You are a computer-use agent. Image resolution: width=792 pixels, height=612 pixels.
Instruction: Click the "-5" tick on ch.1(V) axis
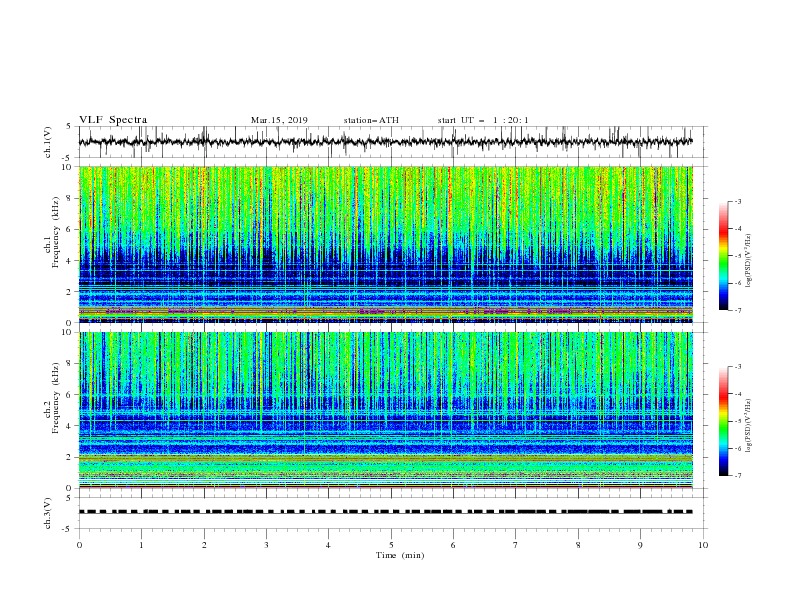tap(67, 158)
